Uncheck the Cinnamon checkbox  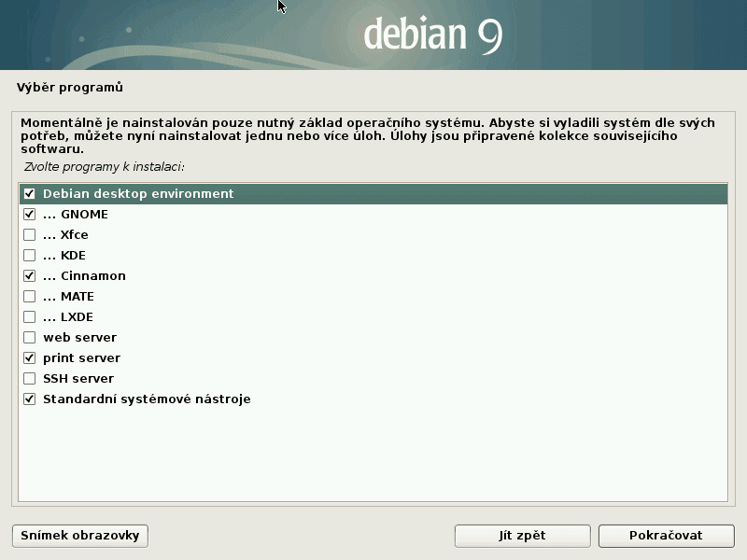(x=30, y=275)
